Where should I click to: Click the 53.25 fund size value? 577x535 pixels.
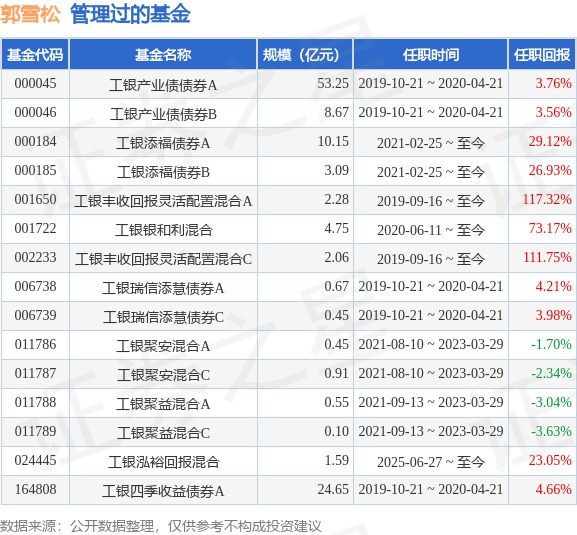333,84
